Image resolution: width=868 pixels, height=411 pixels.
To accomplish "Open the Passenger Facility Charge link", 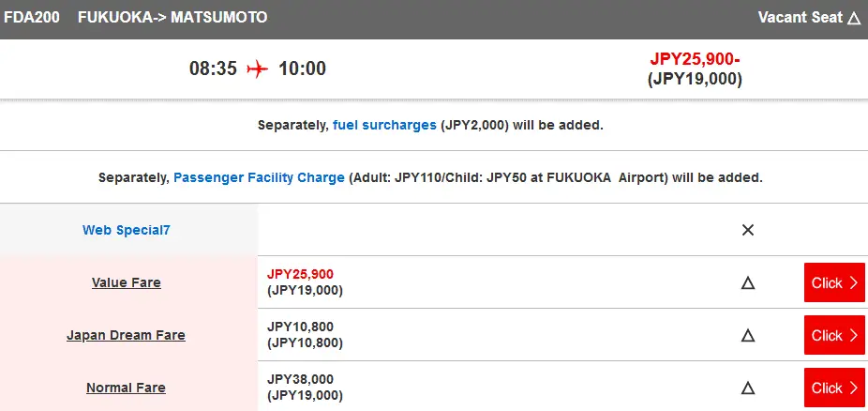I will coord(259,177).
